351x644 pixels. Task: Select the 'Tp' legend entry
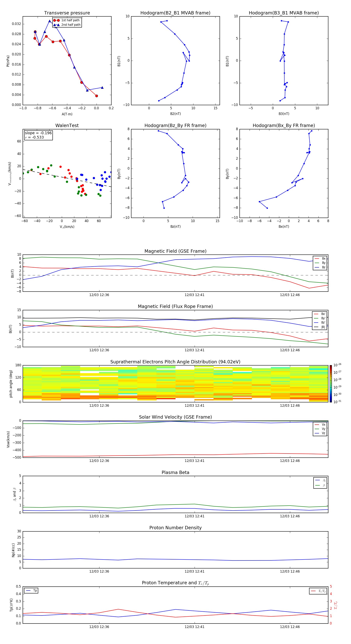click(31, 591)
